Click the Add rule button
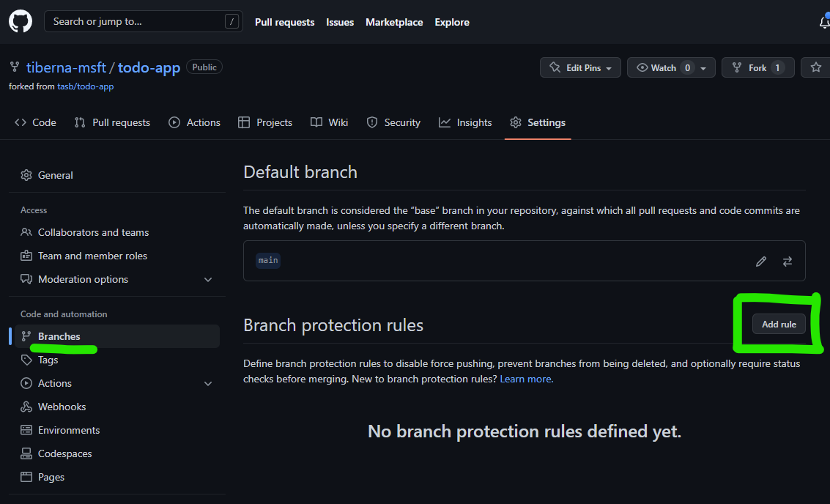The image size is (830, 504). (x=779, y=325)
